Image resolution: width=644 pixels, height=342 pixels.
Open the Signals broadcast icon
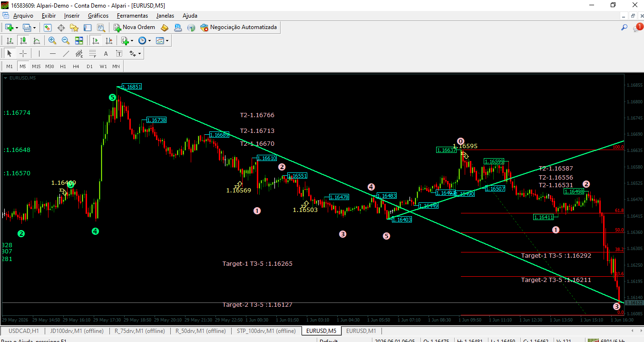(191, 28)
